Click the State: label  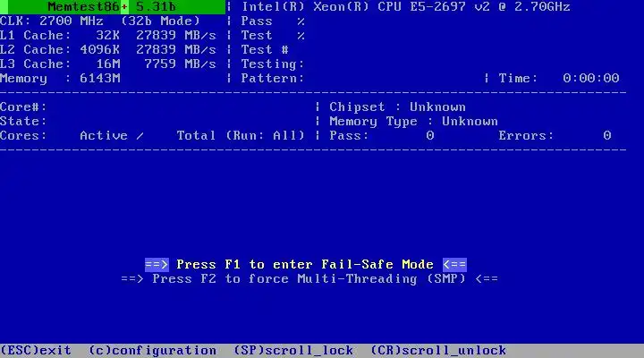[23, 122]
